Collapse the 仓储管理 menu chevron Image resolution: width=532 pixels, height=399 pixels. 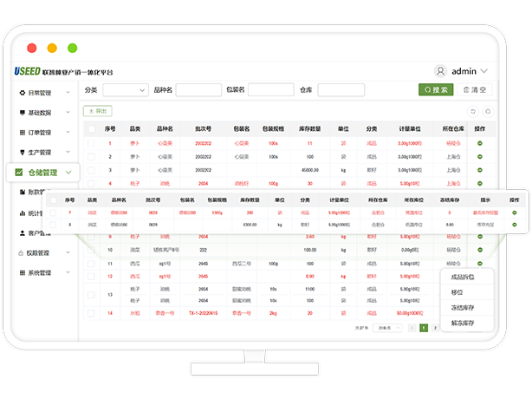[68, 173]
